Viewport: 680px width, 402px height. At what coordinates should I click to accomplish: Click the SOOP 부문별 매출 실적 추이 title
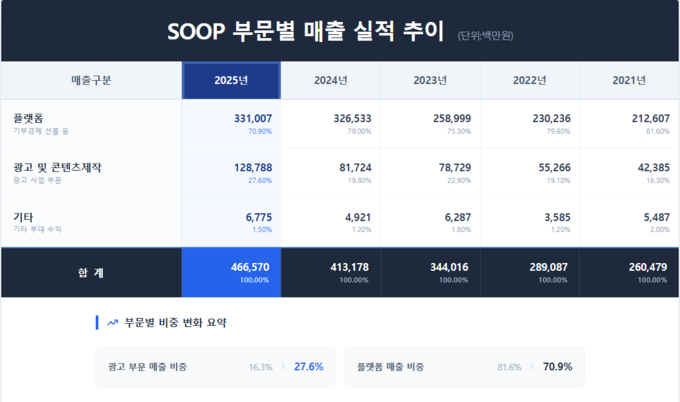[306, 31]
